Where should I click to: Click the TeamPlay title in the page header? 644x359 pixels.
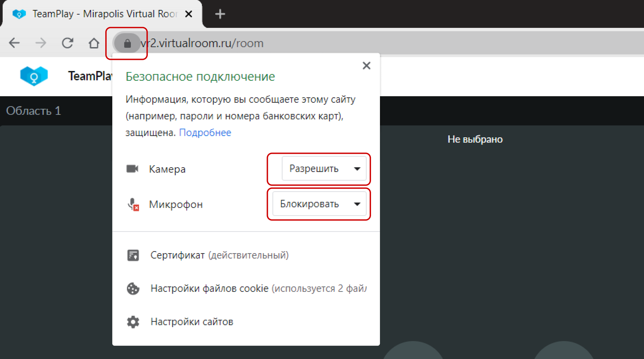click(x=90, y=76)
